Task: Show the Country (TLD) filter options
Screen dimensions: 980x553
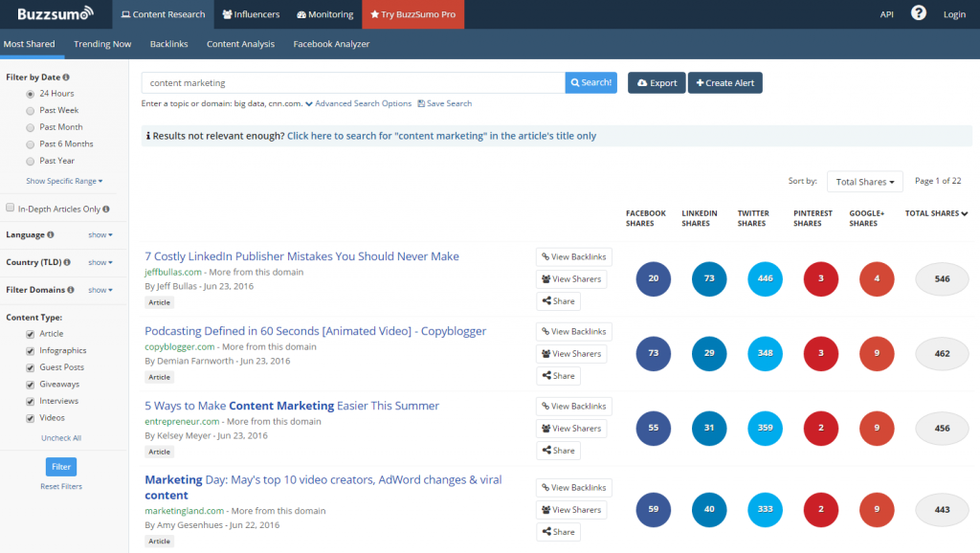Action: click(100, 262)
